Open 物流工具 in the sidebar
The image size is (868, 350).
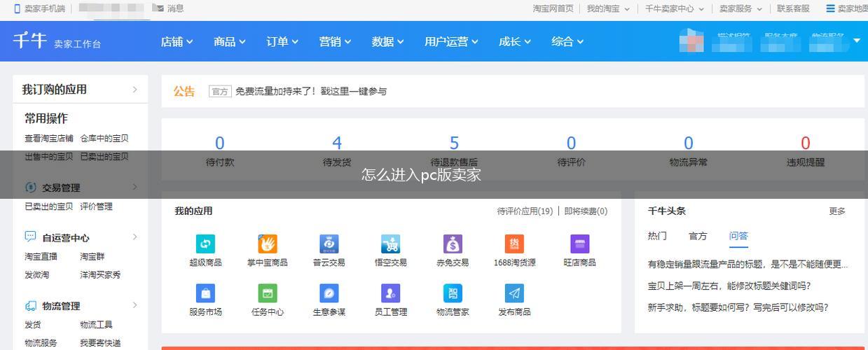pyautogui.click(x=96, y=325)
